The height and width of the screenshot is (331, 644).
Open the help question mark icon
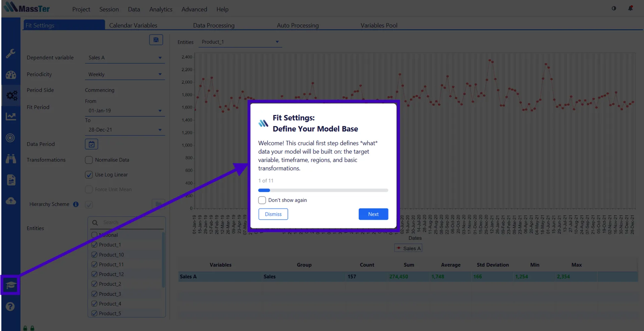(10, 306)
